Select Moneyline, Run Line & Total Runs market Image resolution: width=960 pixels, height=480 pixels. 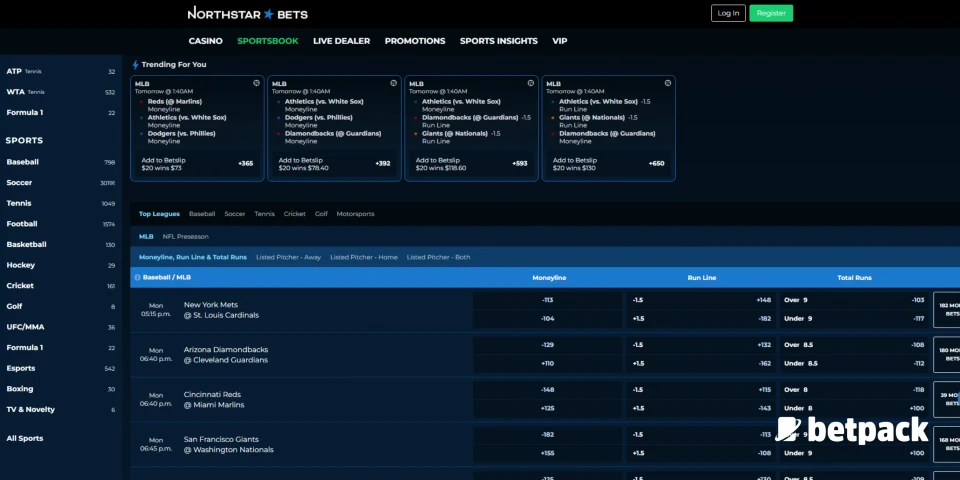(193, 257)
